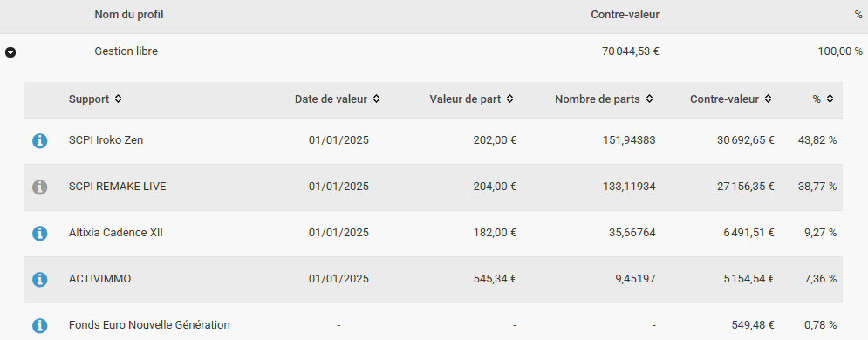Image resolution: width=868 pixels, height=340 pixels.
Task: Sort by percentage column arrows
Action: click(830, 99)
